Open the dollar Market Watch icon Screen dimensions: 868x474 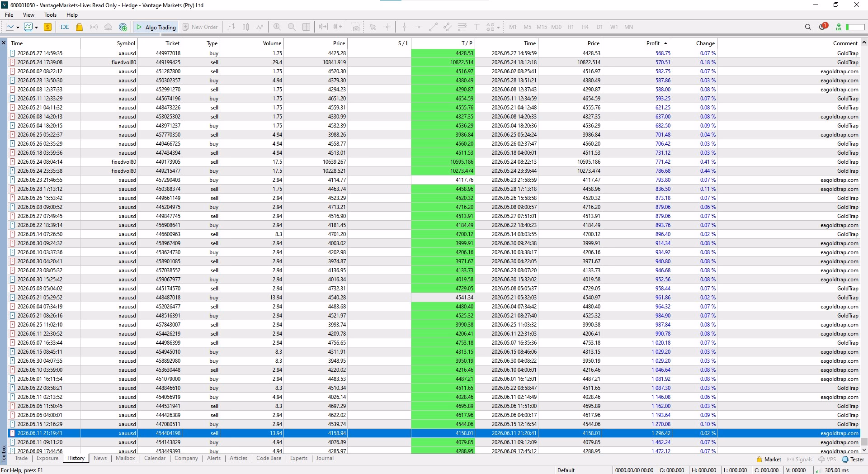(x=47, y=27)
